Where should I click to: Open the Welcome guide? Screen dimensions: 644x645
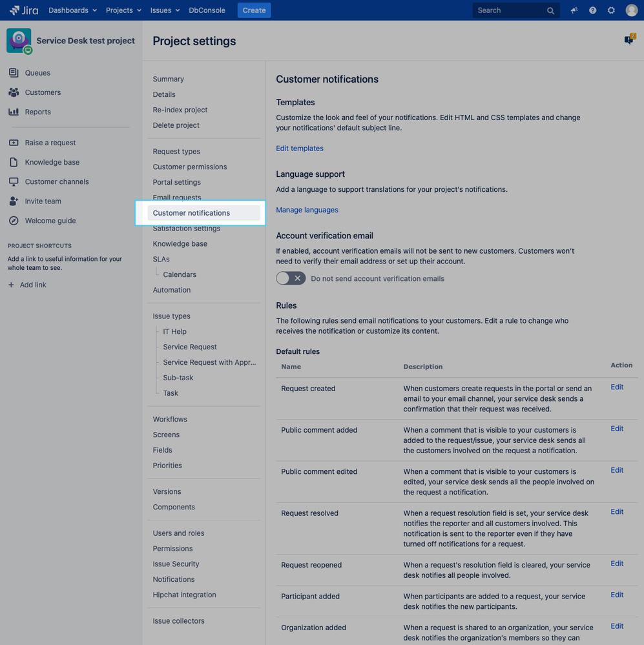[50, 221]
